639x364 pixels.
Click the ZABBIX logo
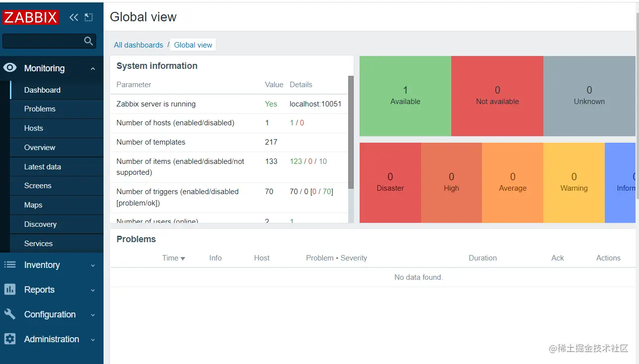(x=31, y=17)
